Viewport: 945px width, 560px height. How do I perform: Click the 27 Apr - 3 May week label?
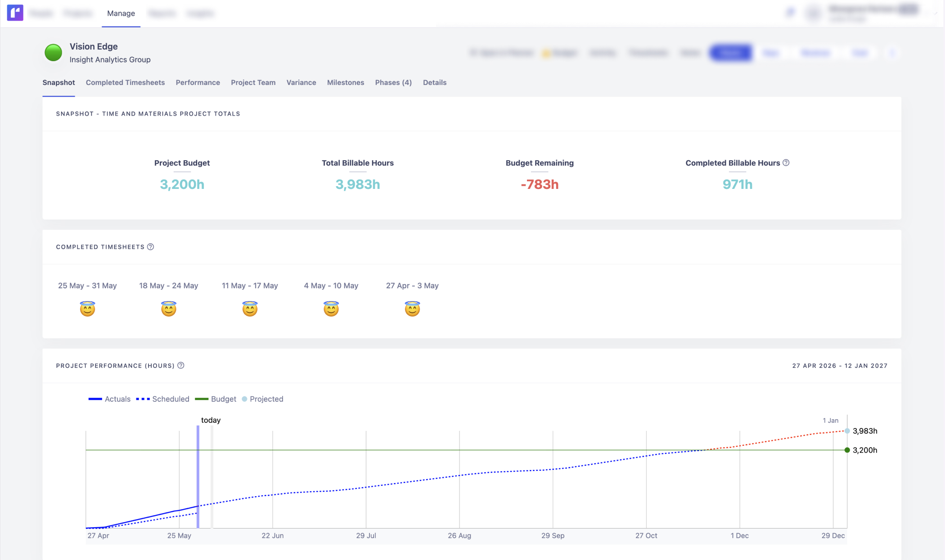click(x=412, y=286)
